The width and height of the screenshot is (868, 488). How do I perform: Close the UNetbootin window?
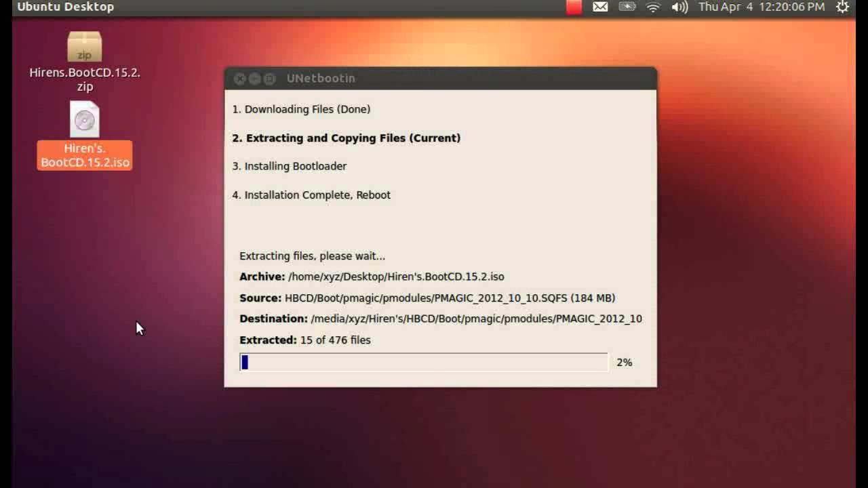pos(239,79)
